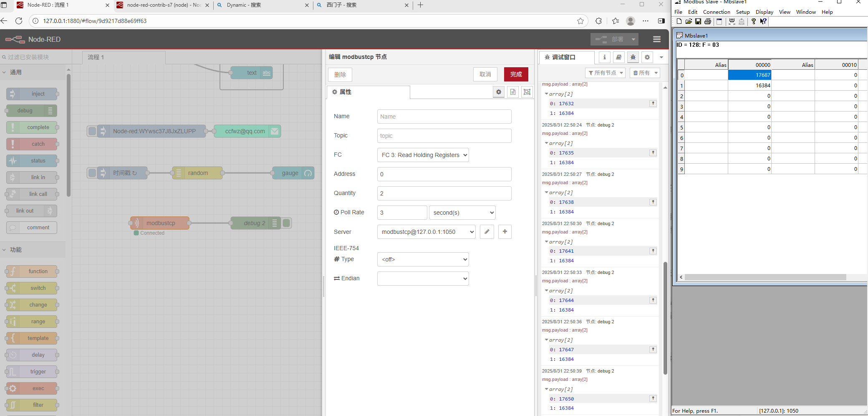
Task: Click Print icon in Modbus Slave toolbar
Action: click(708, 21)
